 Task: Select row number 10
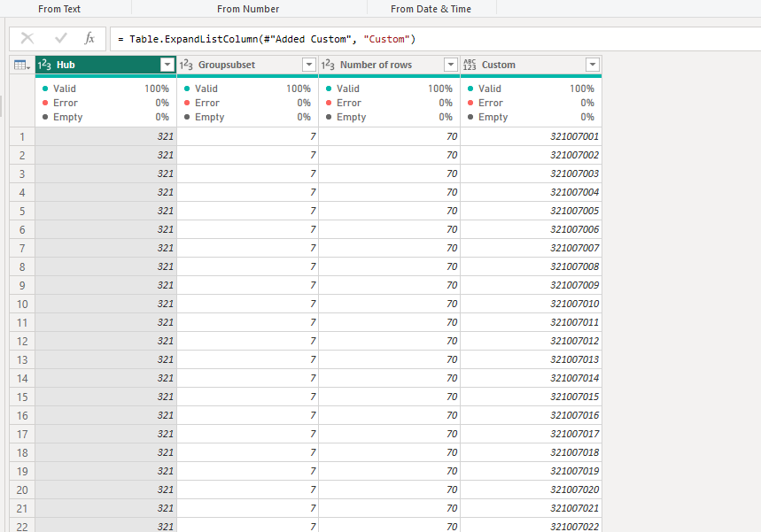pos(22,305)
